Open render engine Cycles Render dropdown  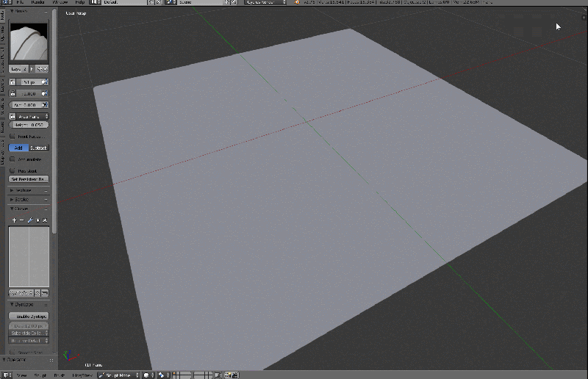pyautogui.click(x=265, y=2)
